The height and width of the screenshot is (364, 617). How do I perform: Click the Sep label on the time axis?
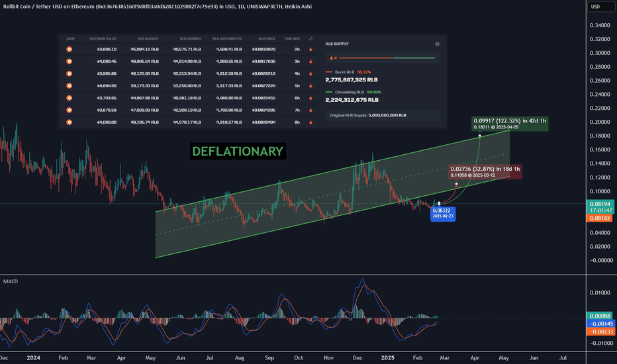(x=269, y=357)
